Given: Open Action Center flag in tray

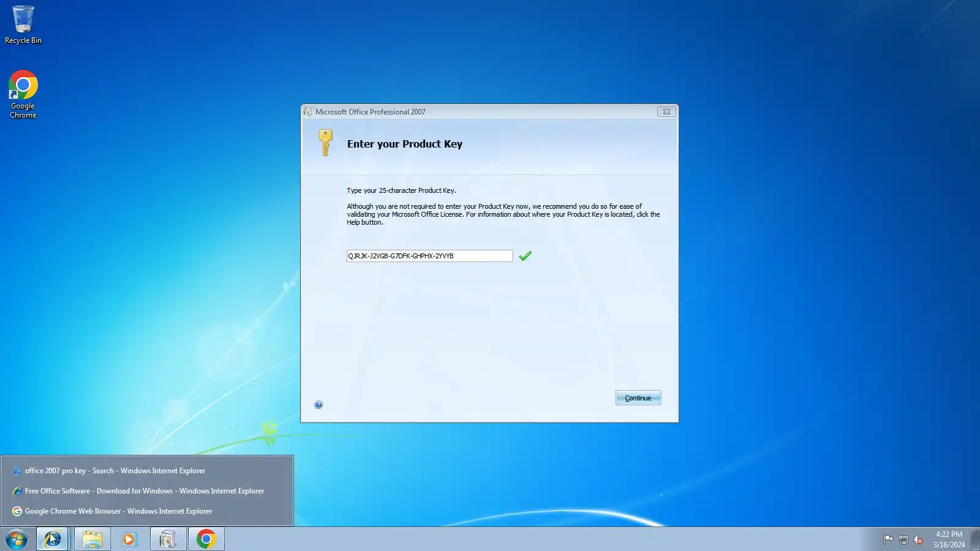Looking at the screenshot, I should click(888, 539).
